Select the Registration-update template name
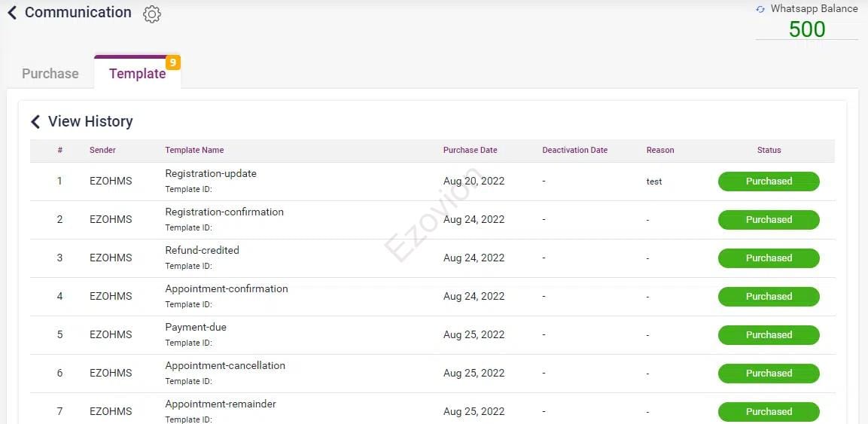The image size is (868, 424). click(211, 173)
